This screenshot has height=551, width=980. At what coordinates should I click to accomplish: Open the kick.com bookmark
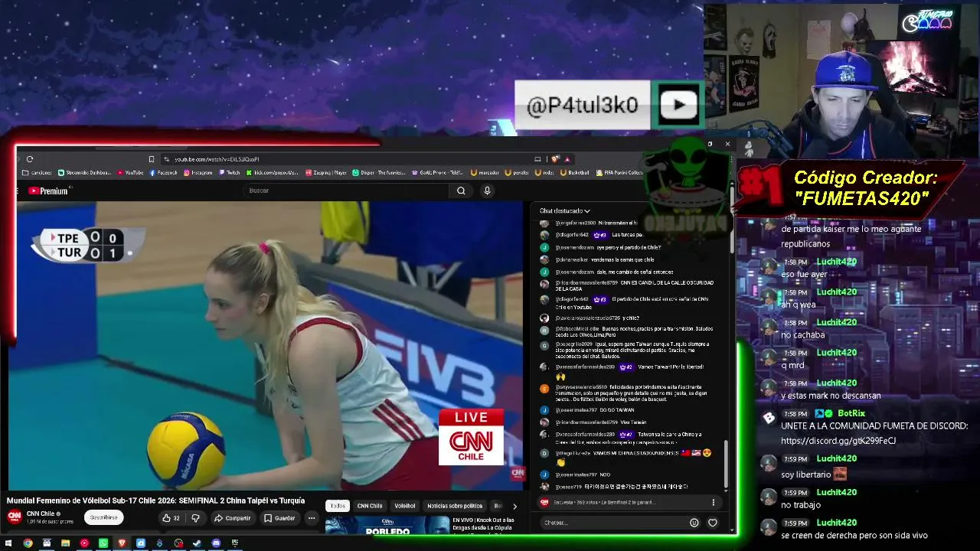273,173
